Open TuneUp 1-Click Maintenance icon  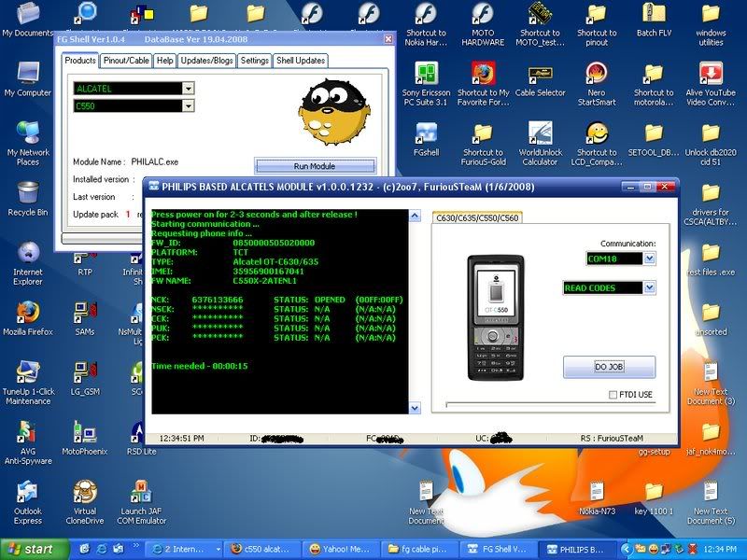click(28, 383)
